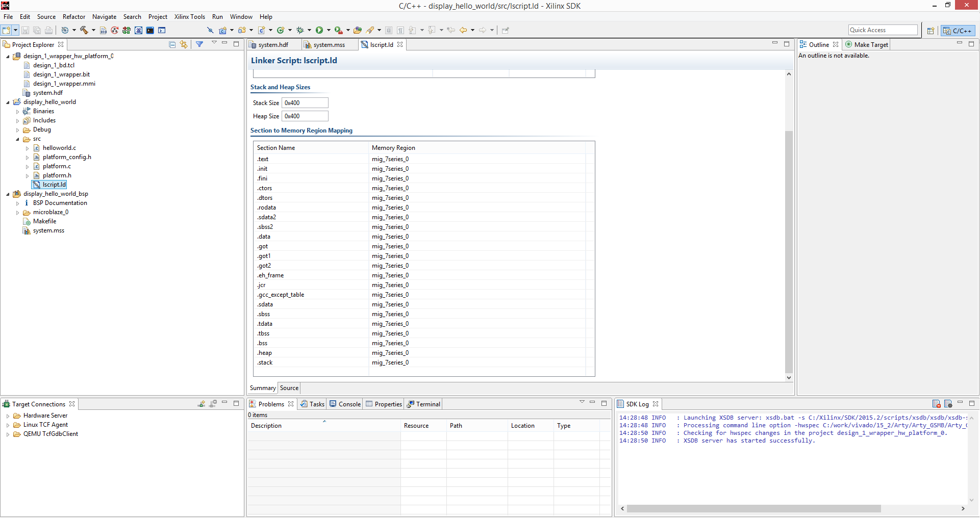Image resolution: width=980 pixels, height=518 pixels.
Task: Expand the Debug folder
Action: point(17,130)
